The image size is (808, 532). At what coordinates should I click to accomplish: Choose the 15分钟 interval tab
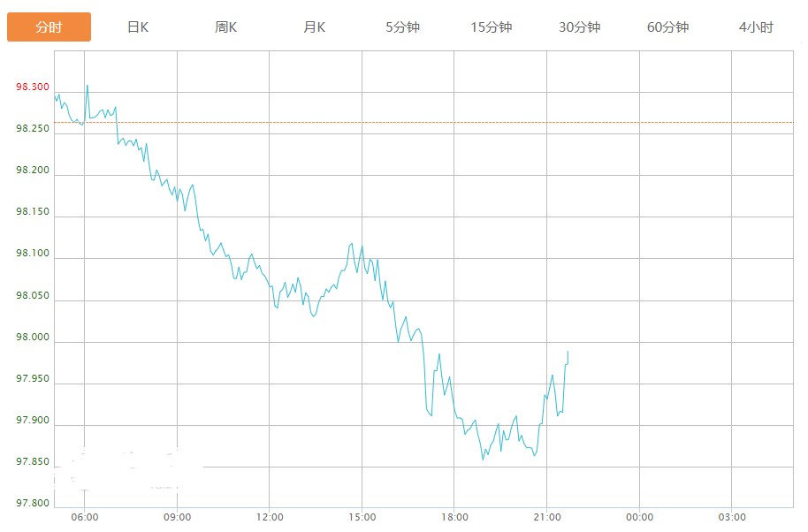point(492,27)
